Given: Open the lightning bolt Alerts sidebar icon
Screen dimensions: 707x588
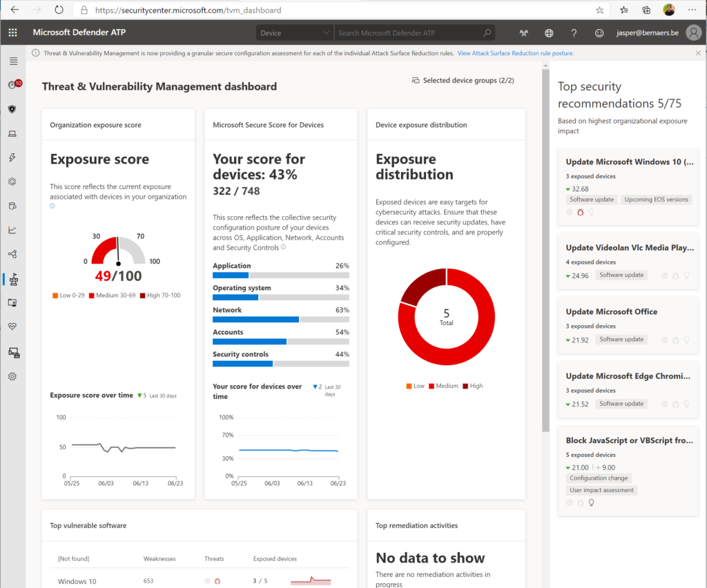Looking at the screenshot, I should click(12, 157).
